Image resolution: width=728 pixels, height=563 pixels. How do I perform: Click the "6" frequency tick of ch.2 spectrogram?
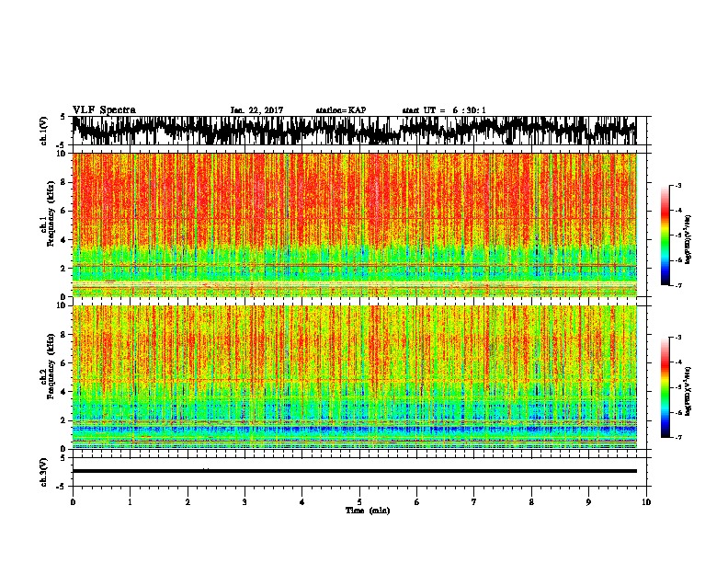(64, 363)
